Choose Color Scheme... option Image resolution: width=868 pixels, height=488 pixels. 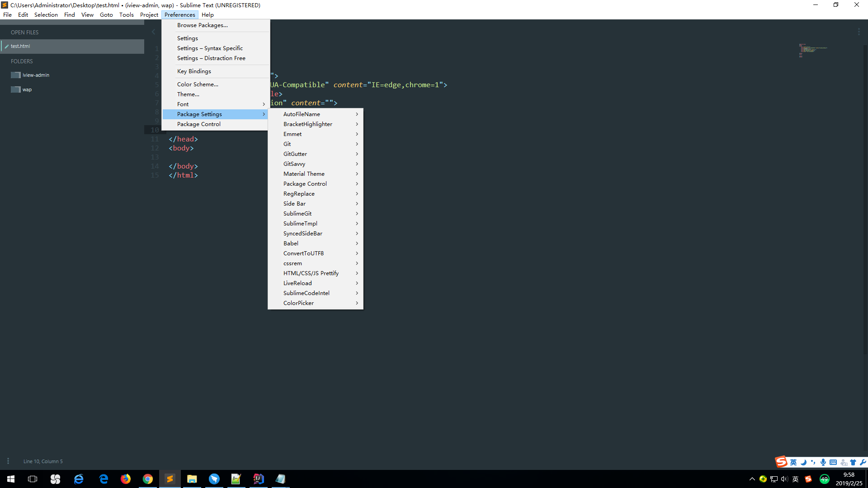215,84
